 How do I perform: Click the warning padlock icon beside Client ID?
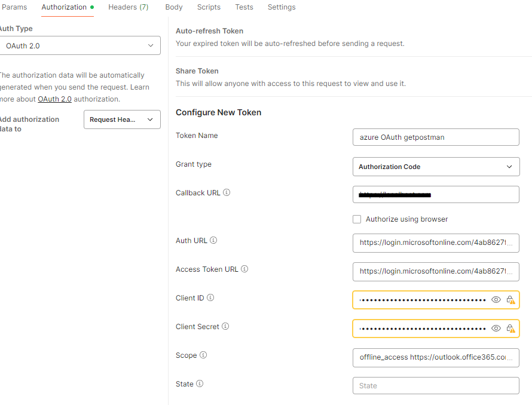pos(511,299)
